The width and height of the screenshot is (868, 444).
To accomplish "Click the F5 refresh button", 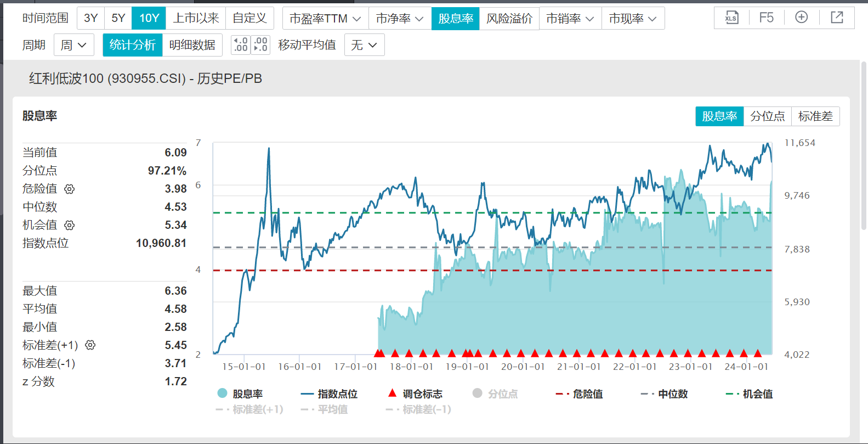I will point(766,18).
